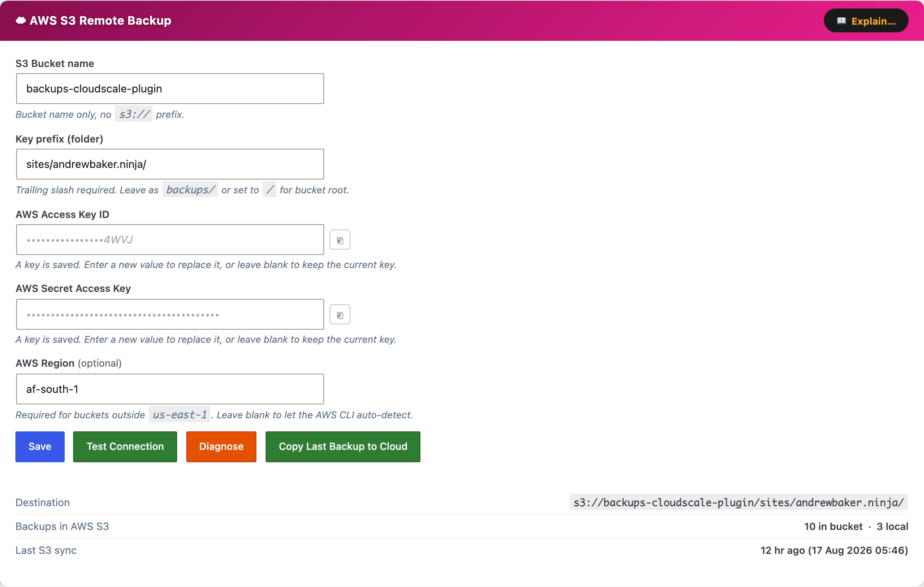Click the 'backups/' code hint

[190, 190]
